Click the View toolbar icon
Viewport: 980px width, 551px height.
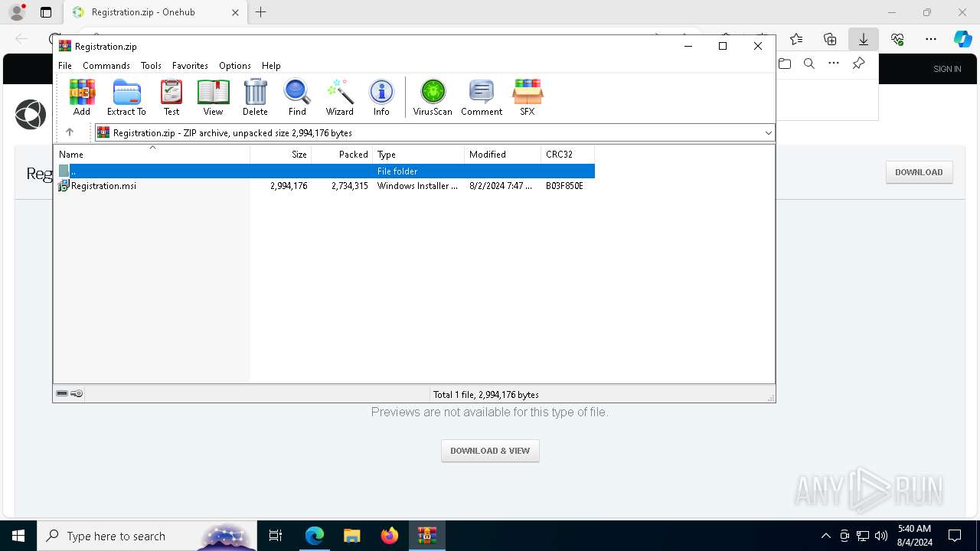coord(213,97)
